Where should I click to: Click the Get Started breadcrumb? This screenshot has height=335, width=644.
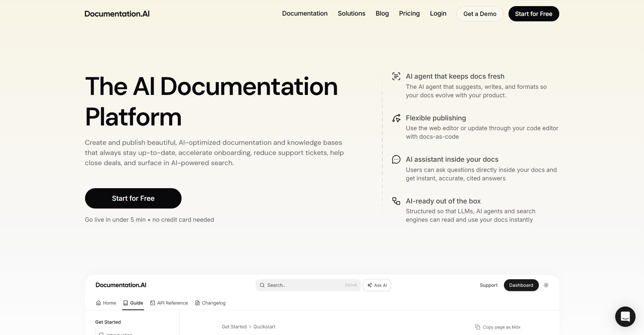tap(234, 327)
